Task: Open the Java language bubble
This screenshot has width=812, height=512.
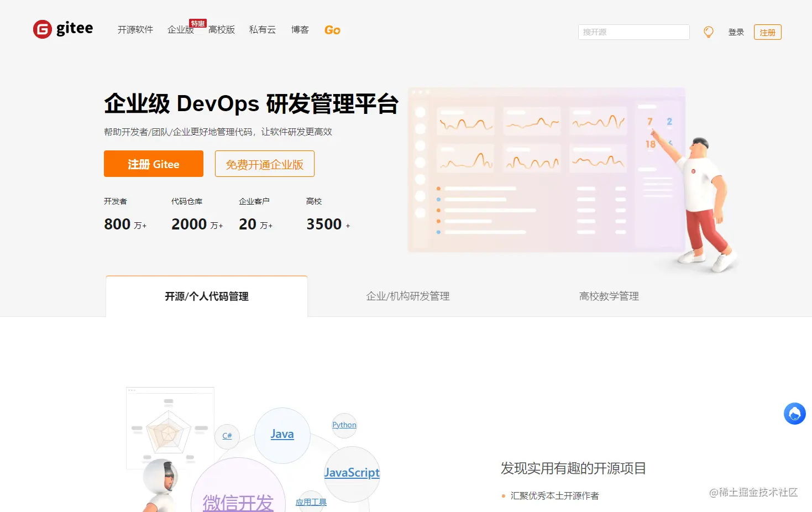Action: tap(282, 435)
